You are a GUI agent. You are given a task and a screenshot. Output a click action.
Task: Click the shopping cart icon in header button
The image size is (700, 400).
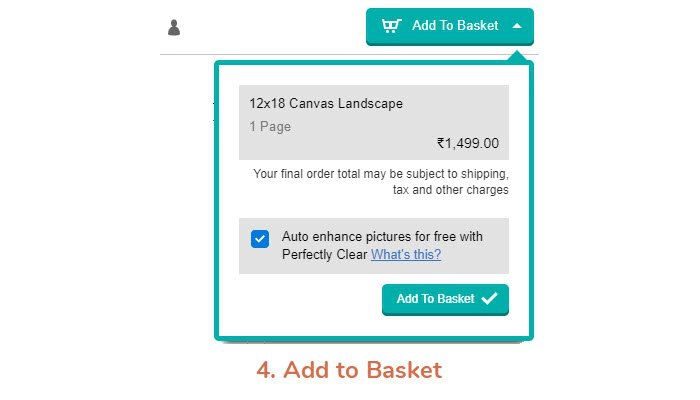click(392, 26)
